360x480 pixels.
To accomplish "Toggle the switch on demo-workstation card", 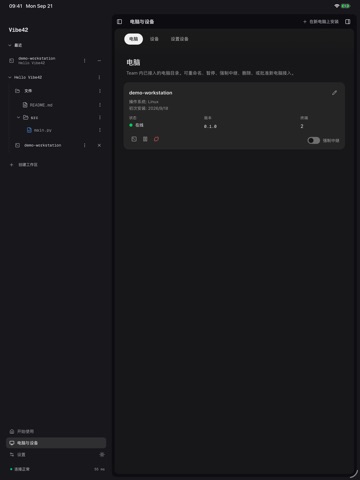I will coord(313,140).
